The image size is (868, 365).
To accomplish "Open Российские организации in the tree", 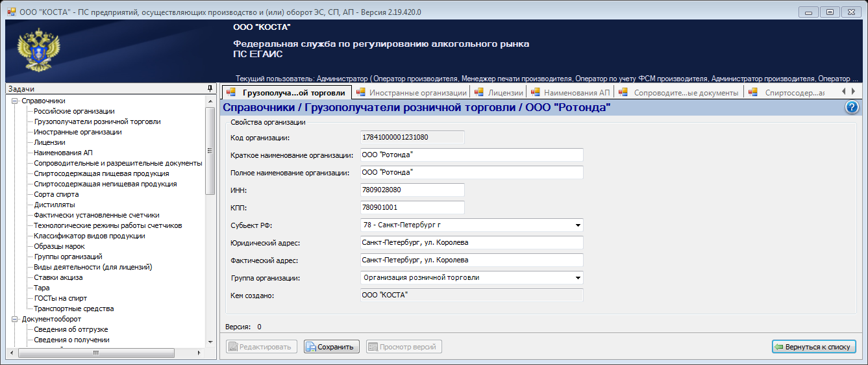I will tap(74, 111).
